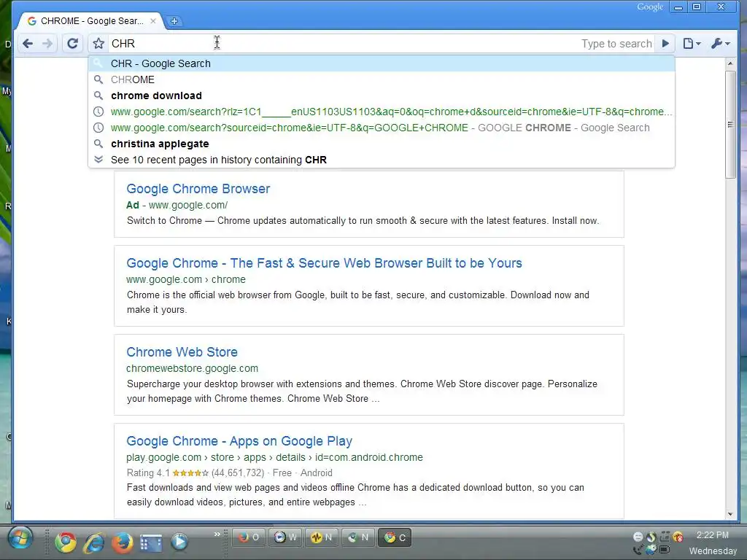The image size is (747, 560).
Task: Open Google Chrome - The Fast & Secure link
Action: (324, 263)
